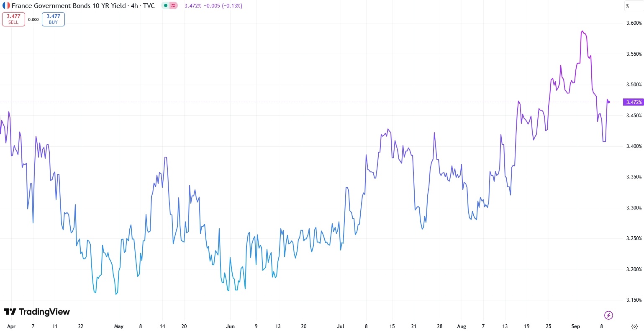Click the 3.600% axis label

tap(634, 23)
